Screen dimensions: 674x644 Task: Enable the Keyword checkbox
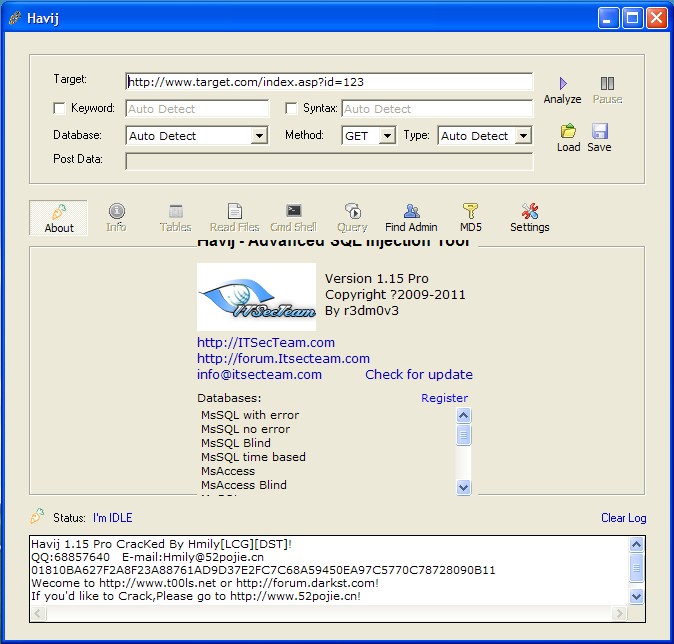59,108
